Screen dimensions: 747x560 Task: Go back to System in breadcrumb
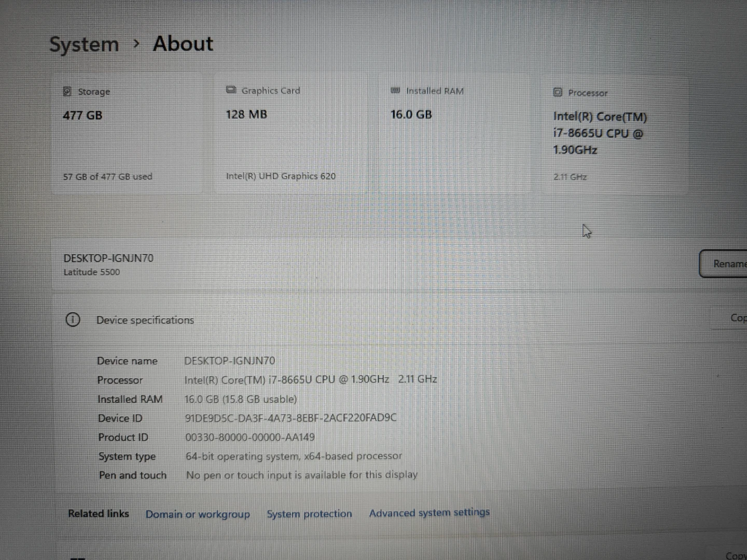[x=84, y=45]
